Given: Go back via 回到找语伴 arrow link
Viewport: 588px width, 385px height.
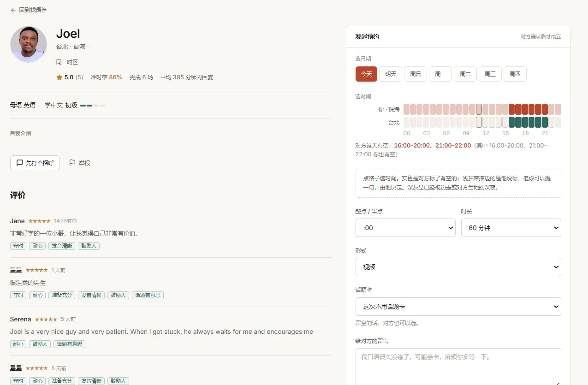Looking at the screenshot, I should coord(29,10).
